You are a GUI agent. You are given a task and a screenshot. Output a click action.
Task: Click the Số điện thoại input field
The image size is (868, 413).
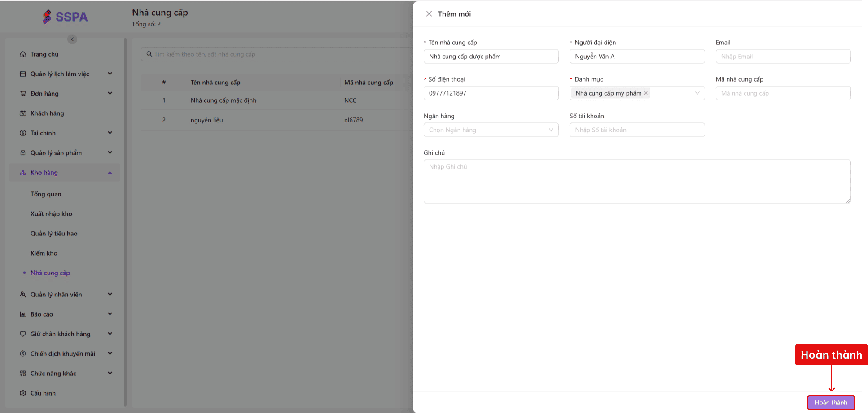click(491, 93)
